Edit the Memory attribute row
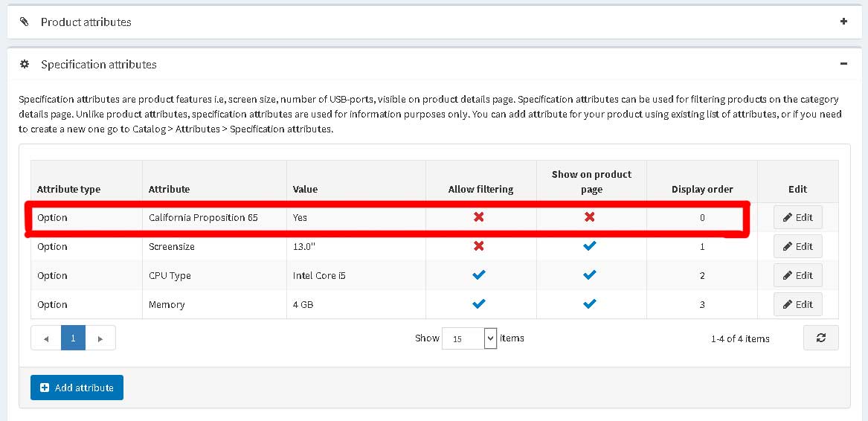 [797, 304]
